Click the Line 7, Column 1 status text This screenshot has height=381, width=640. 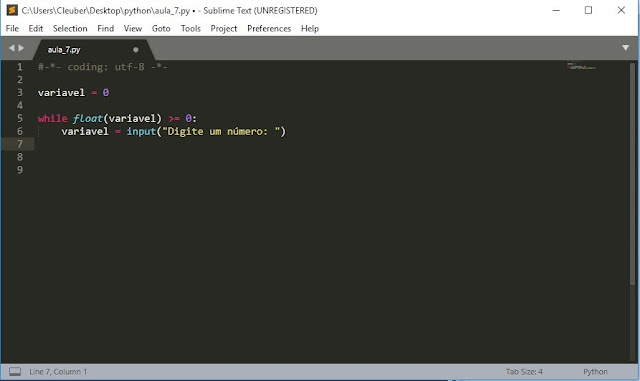(58, 372)
